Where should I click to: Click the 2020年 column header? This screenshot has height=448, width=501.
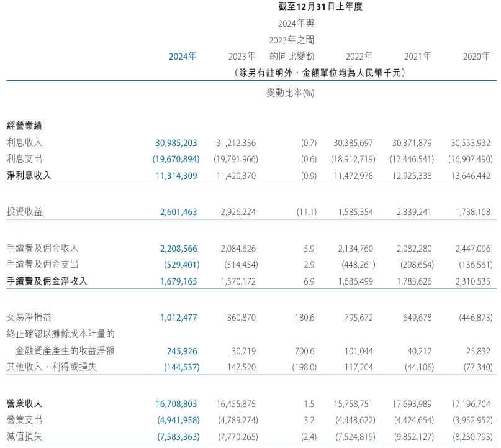pos(476,57)
